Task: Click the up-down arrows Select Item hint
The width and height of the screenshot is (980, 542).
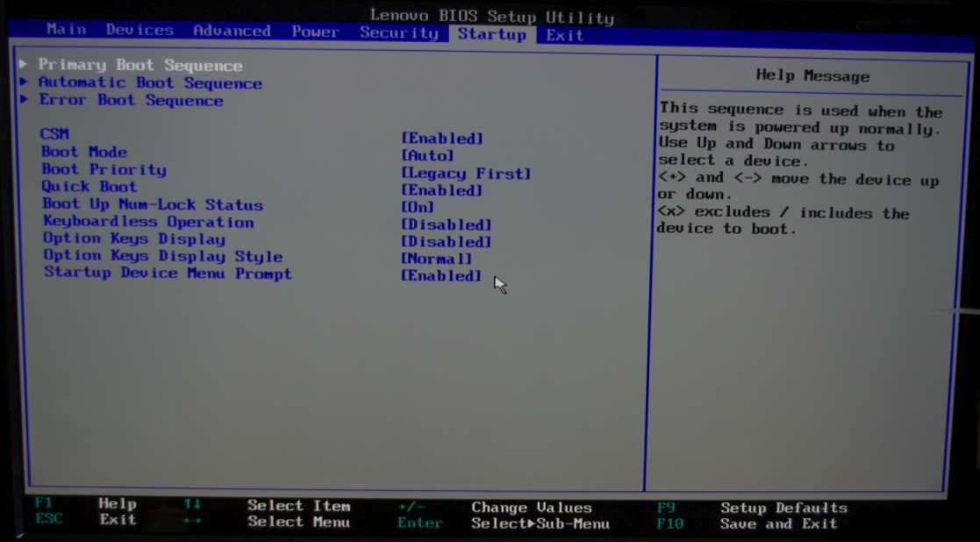Action: tap(267, 505)
